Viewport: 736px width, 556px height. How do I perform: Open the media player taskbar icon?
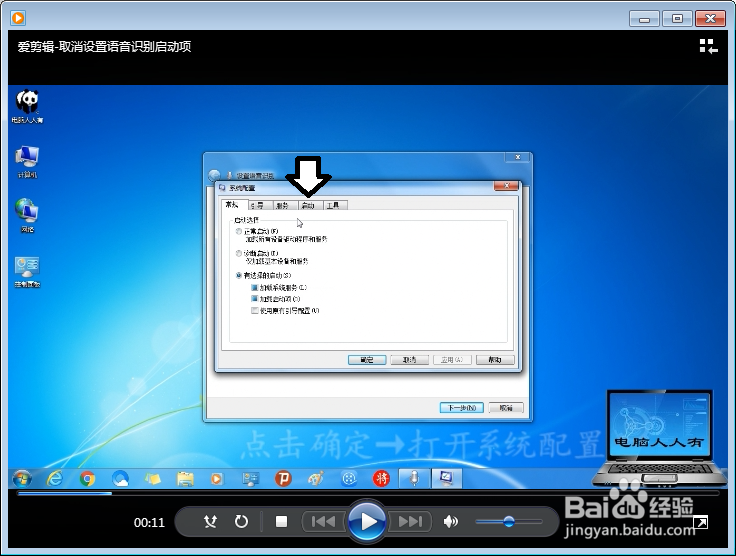(x=216, y=479)
